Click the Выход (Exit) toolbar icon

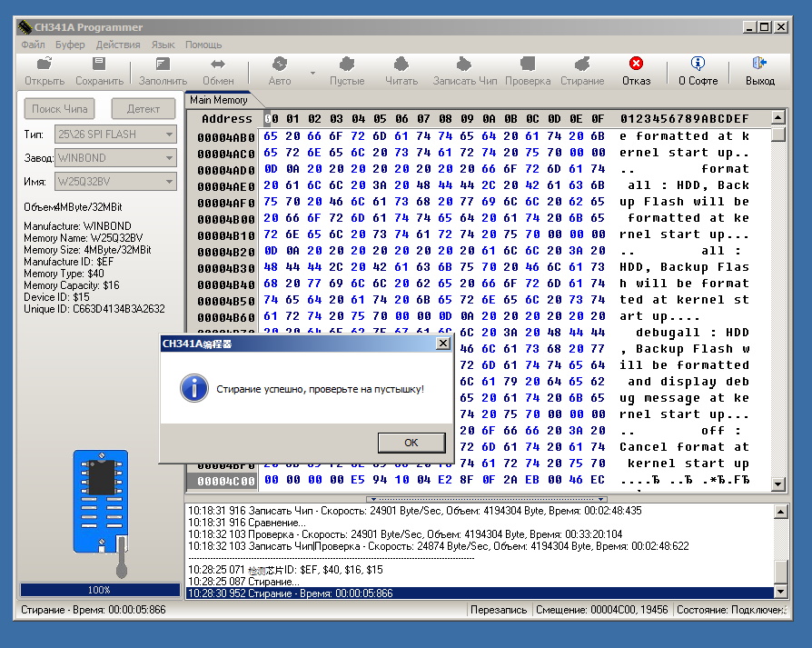point(760,64)
